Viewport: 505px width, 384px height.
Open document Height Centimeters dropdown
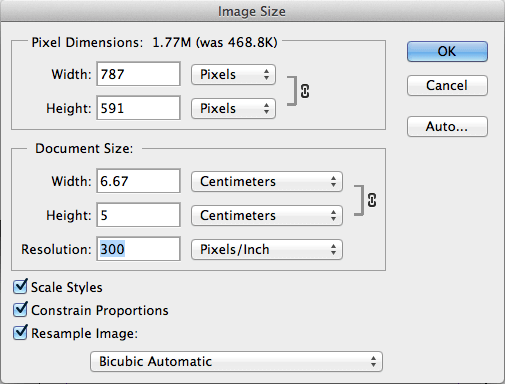pyautogui.click(x=267, y=215)
